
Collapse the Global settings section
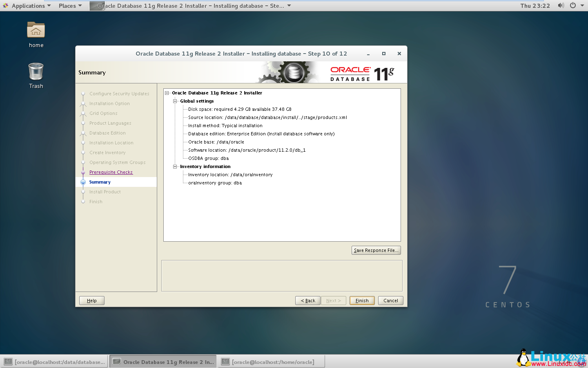[175, 101]
